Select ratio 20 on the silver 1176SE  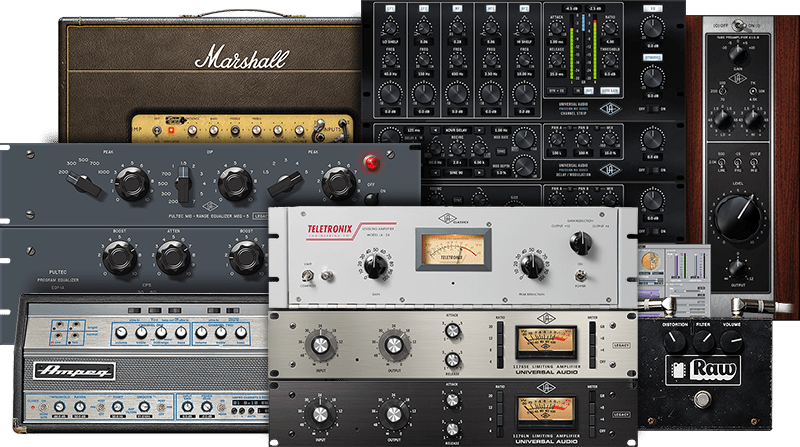pos(499,327)
